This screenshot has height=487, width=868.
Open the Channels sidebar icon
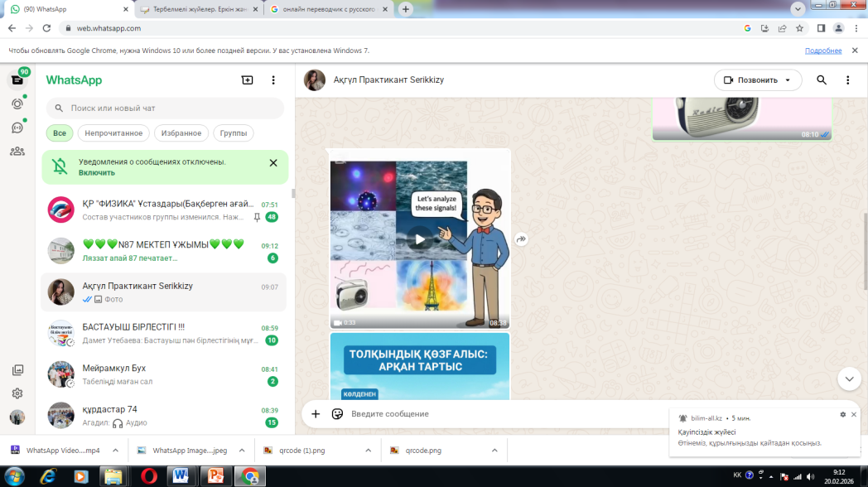coord(17,128)
